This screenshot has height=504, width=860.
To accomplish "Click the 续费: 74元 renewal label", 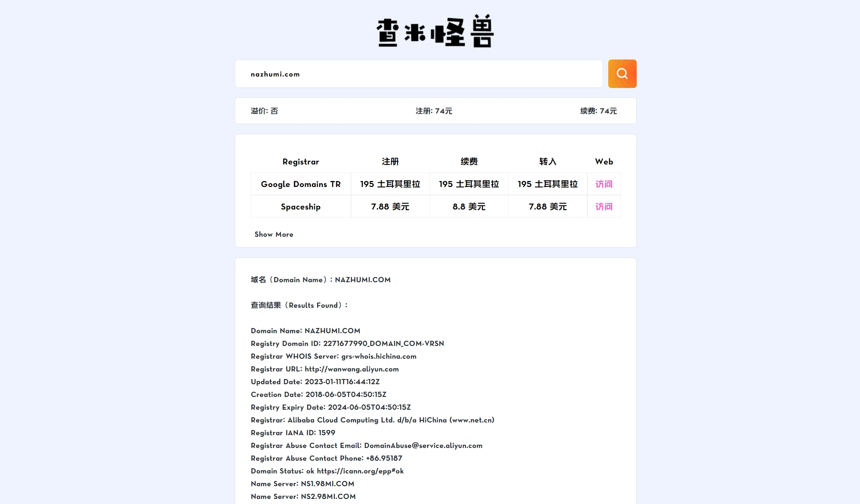I will (x=598, y=111).
